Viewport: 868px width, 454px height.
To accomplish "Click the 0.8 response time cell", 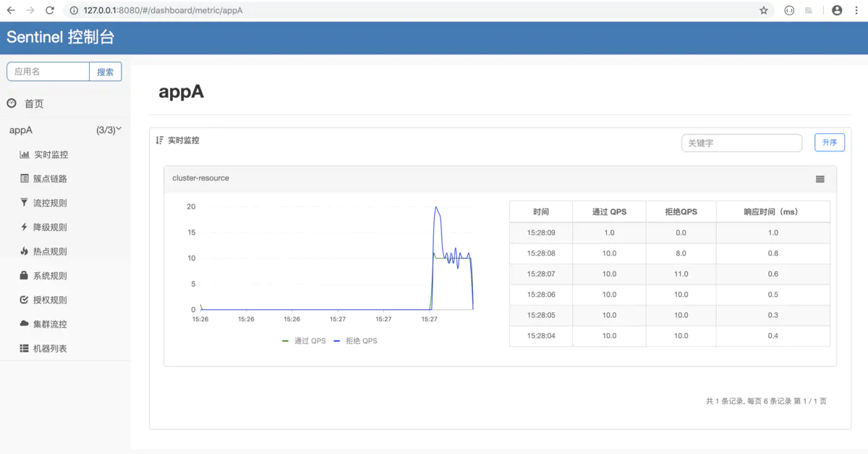I will [773, 253].
